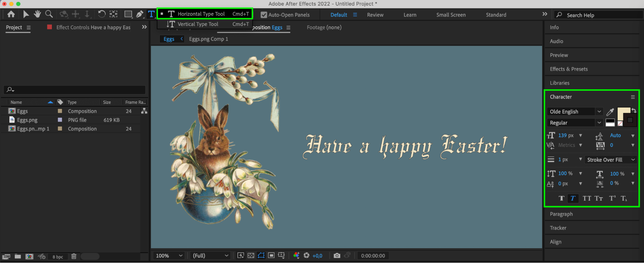Choose Vertical Type Tool from menu

point(198,24)
